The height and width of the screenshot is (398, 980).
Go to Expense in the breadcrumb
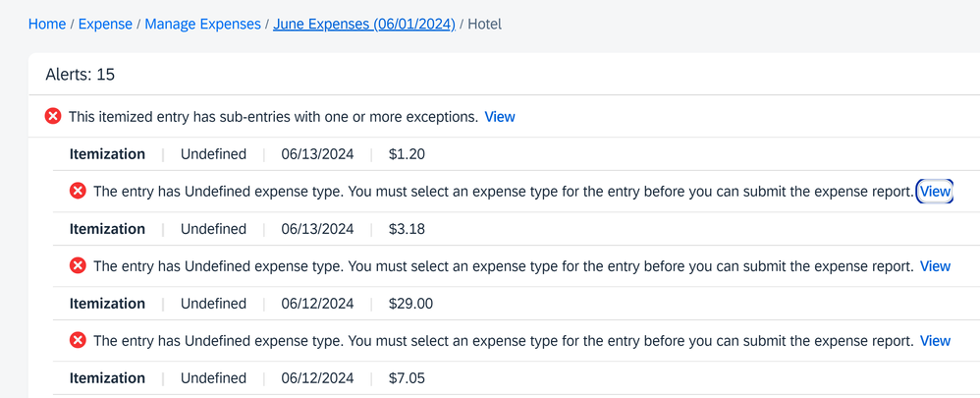pyautogui.click(x=105, y=25)
